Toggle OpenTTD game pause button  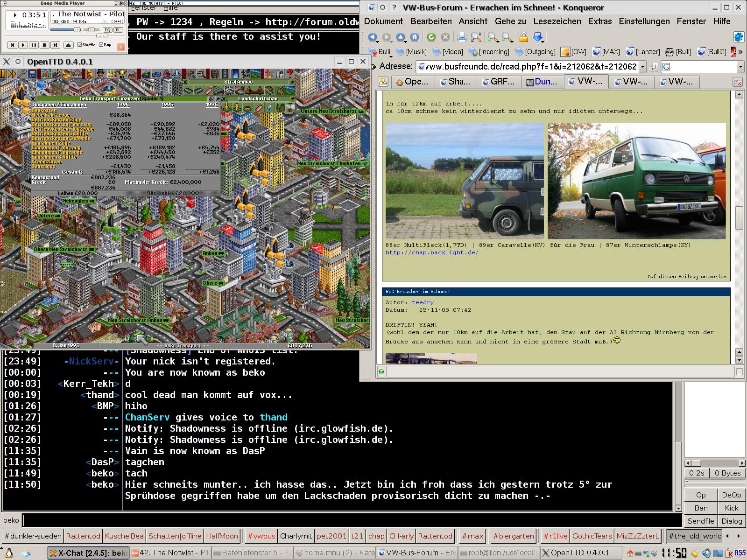tap(3, 74)
